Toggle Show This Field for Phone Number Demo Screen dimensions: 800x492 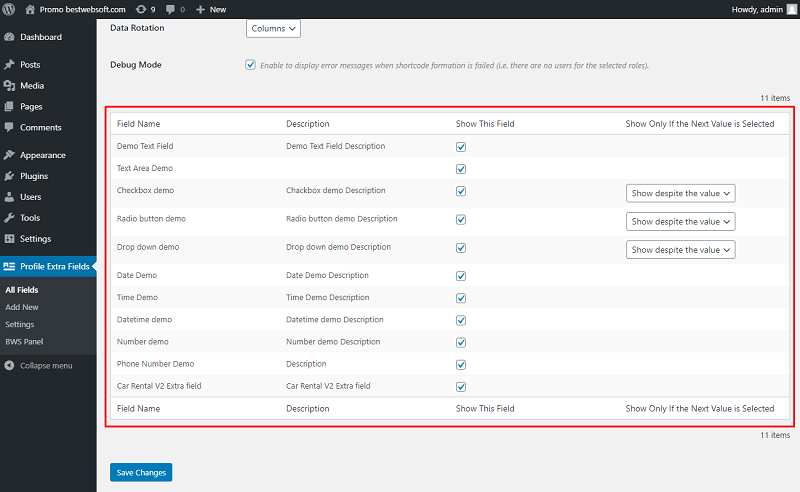(461, 365)
